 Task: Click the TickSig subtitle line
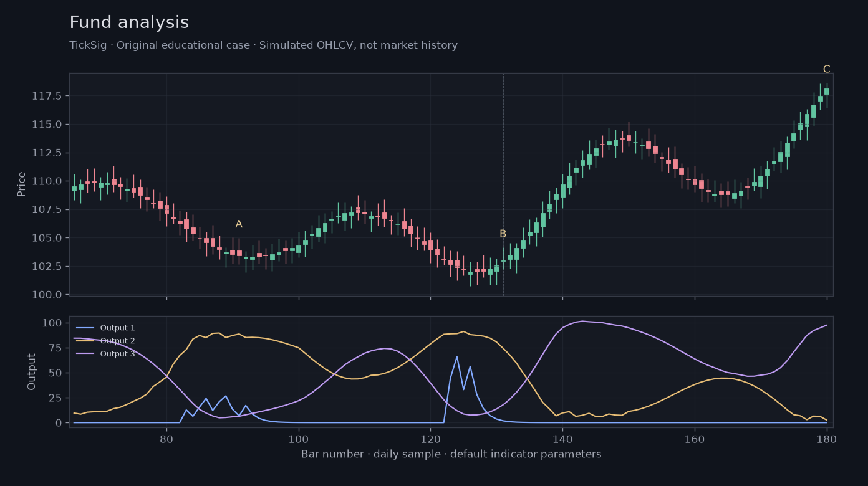click(x=263, y=45)
